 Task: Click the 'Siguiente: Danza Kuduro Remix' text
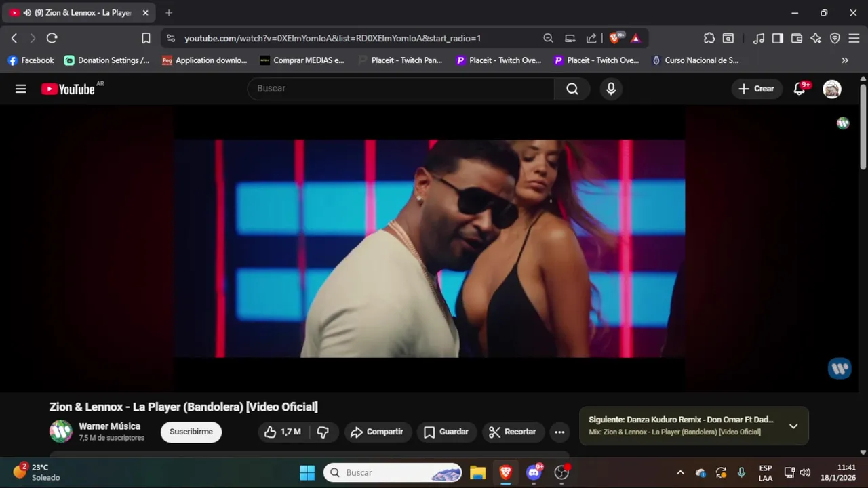point(681,420)
